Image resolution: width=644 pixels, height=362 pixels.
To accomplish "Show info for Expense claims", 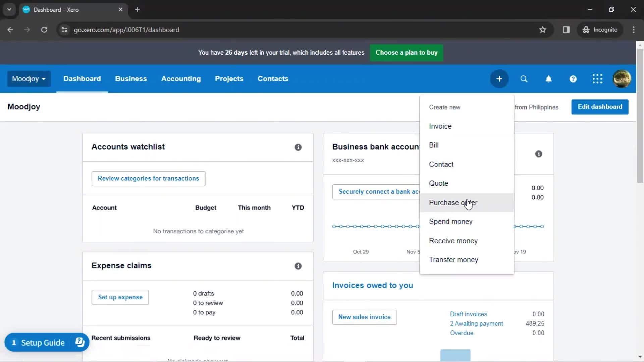I will 298,266.
